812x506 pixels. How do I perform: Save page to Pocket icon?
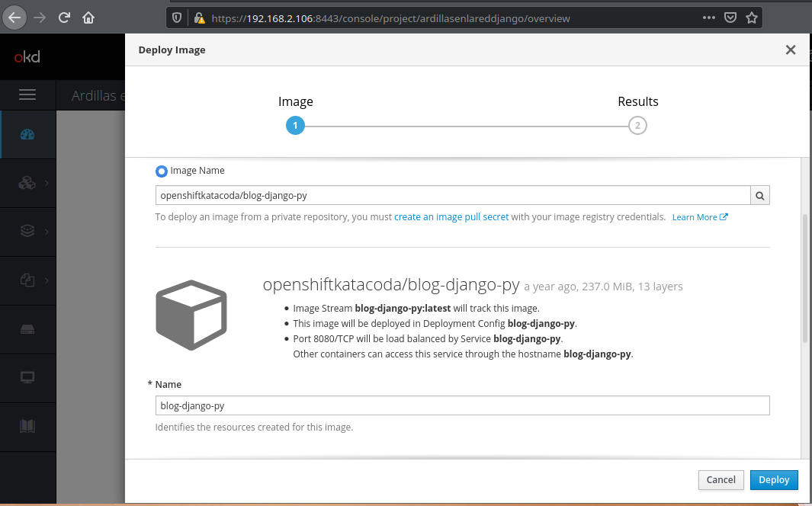[x=730, y=18]
